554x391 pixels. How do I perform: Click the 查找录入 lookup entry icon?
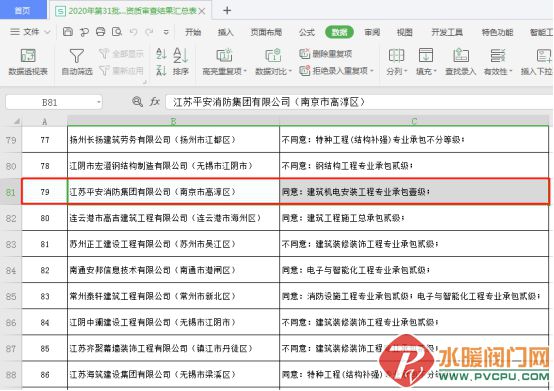click(460, 62)
